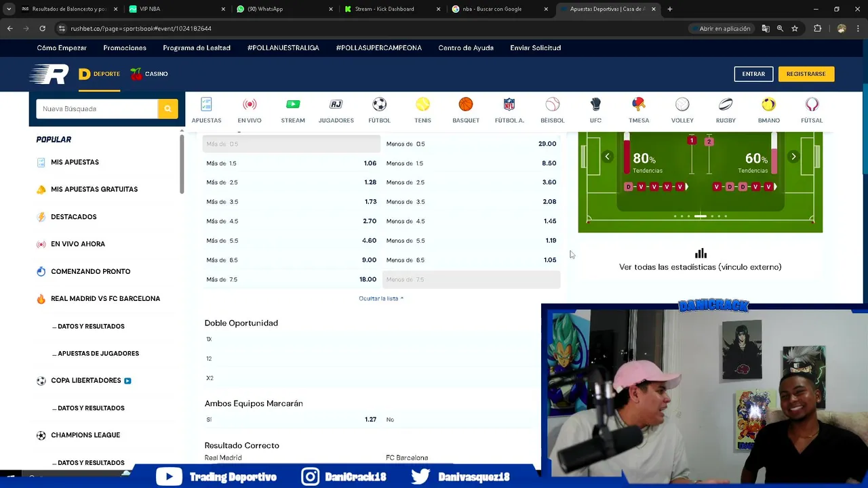Viewport: 868px width, 488px height.
Task: Open Mis Apuestas in sidebar
Action: pos(75,162)
